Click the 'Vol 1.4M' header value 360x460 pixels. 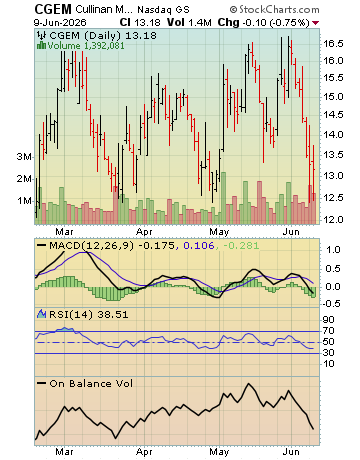point(189,23)
